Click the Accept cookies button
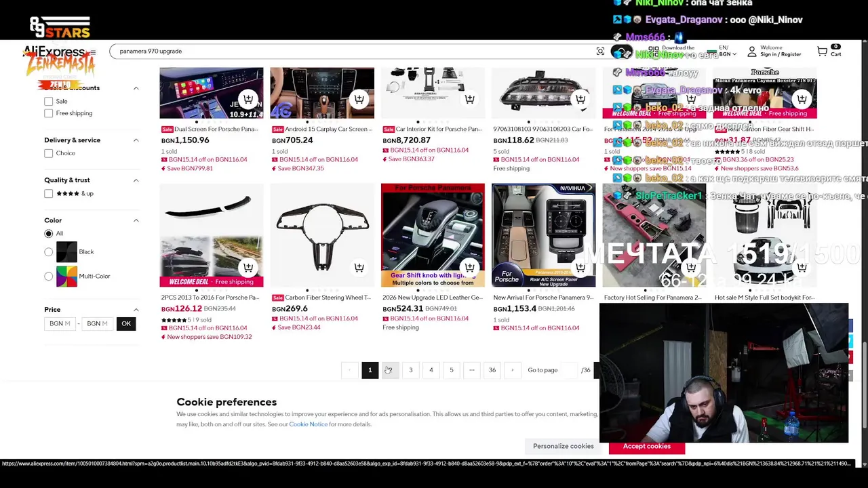This screenshot has height=488, width=868. (x=647, y=446)
